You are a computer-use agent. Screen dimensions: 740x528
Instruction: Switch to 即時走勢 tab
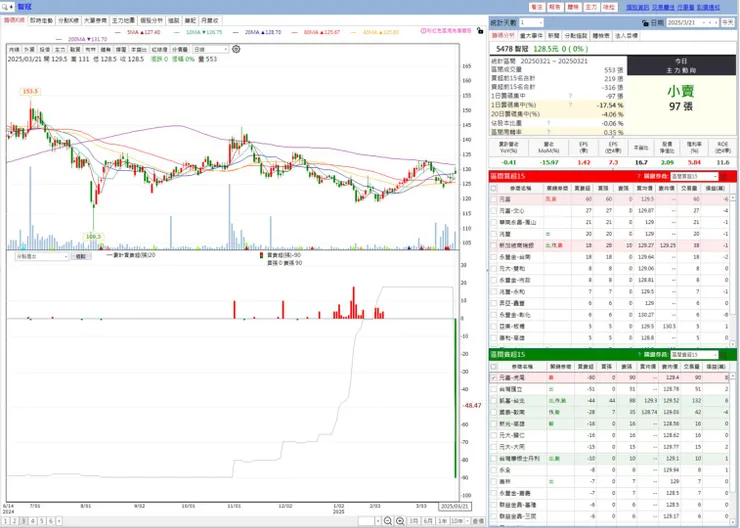coord(42,21)
